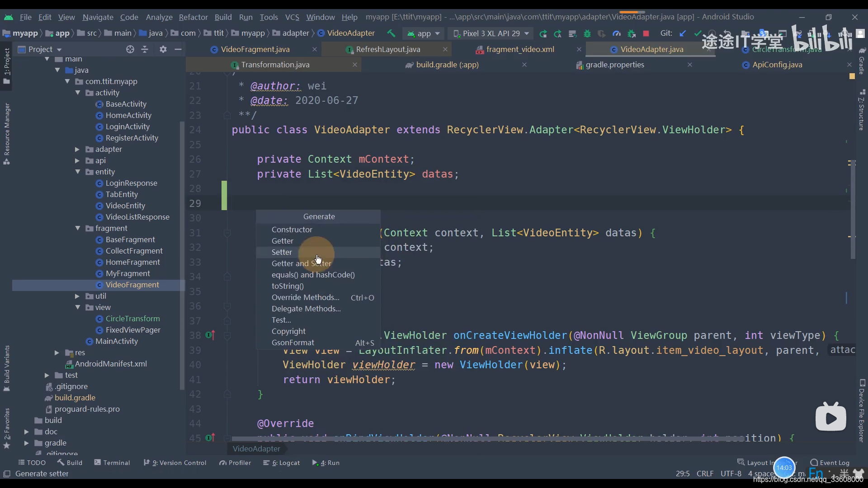Switch to fragment_video.xml tab
Image resolution: width=868 pixels, height=488 pixels.
click(x=520, y=49)
